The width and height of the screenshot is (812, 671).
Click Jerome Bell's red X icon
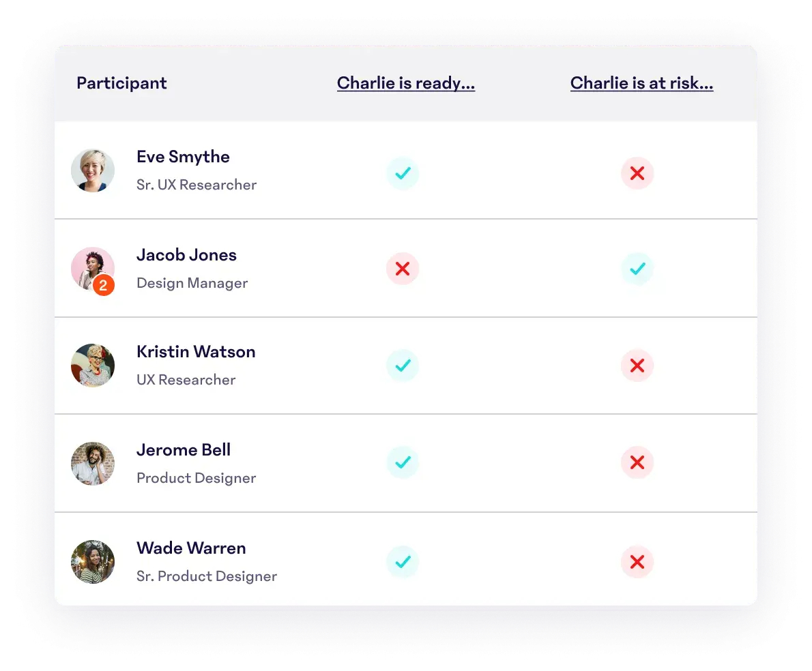point(637,463)
